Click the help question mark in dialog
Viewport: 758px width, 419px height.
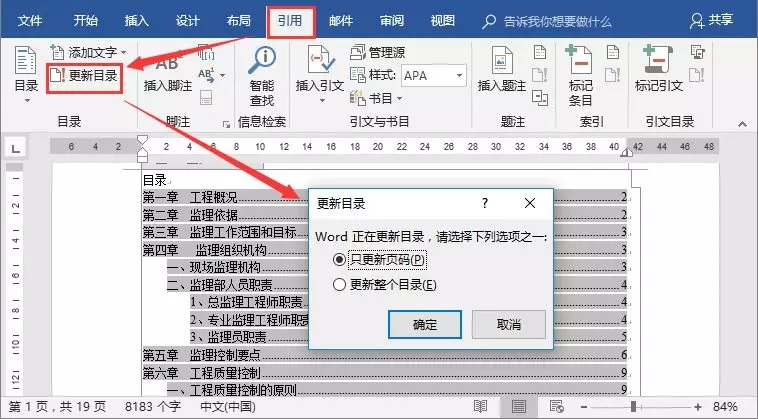485,203
